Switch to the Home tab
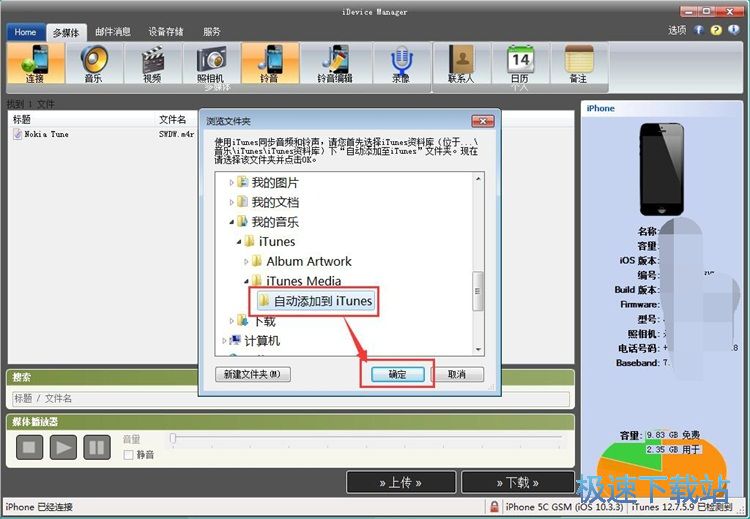Screen dimensions: 750x519 (25, 32)
